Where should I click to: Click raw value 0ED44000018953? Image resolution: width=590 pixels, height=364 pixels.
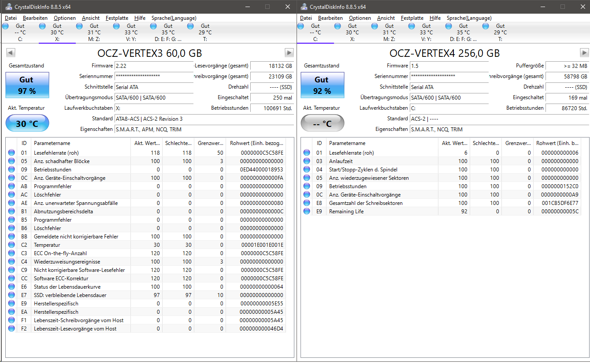262,170
